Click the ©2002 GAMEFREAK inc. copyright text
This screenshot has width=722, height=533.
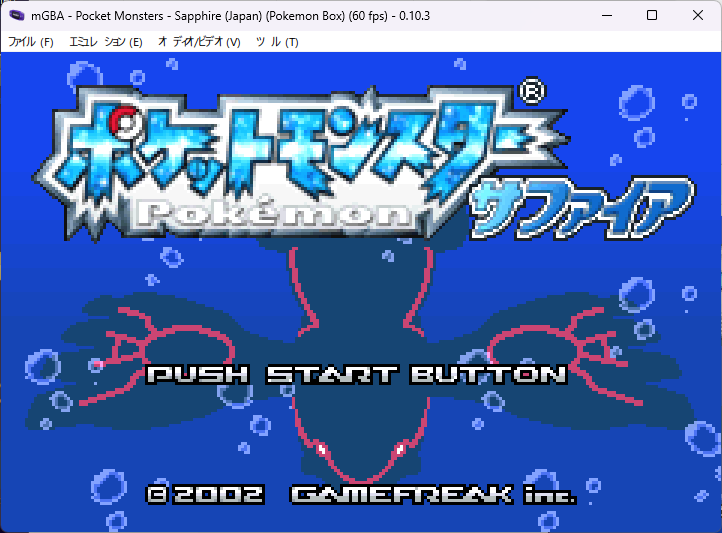pos(361,495)
